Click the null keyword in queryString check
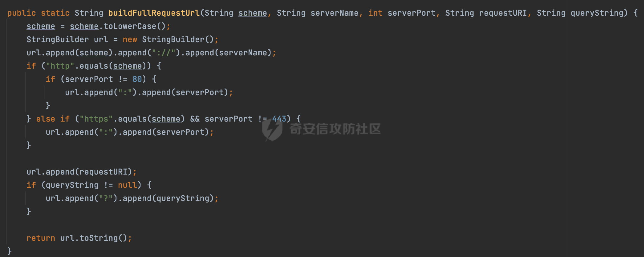This screenshot has width=644, height=257. pos(127,185)
